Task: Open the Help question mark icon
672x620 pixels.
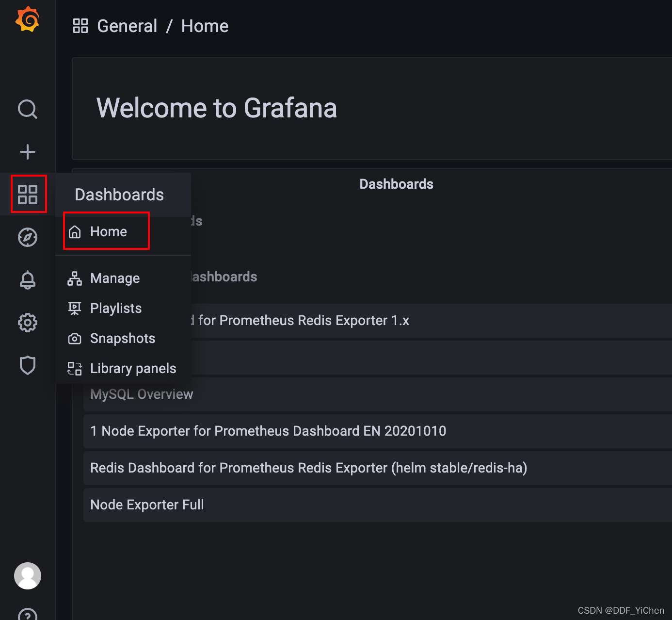Action: [x=28, y=614]
